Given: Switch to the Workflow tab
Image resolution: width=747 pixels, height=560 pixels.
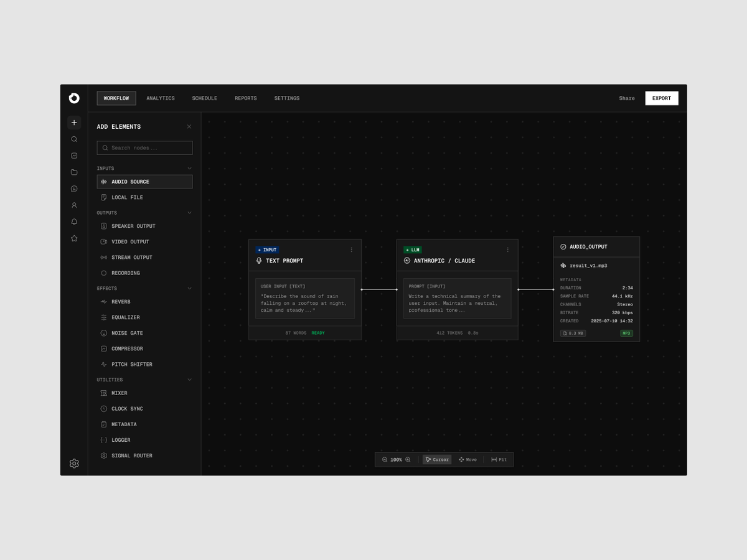Looking at the screenshot, I should point(116,98).
